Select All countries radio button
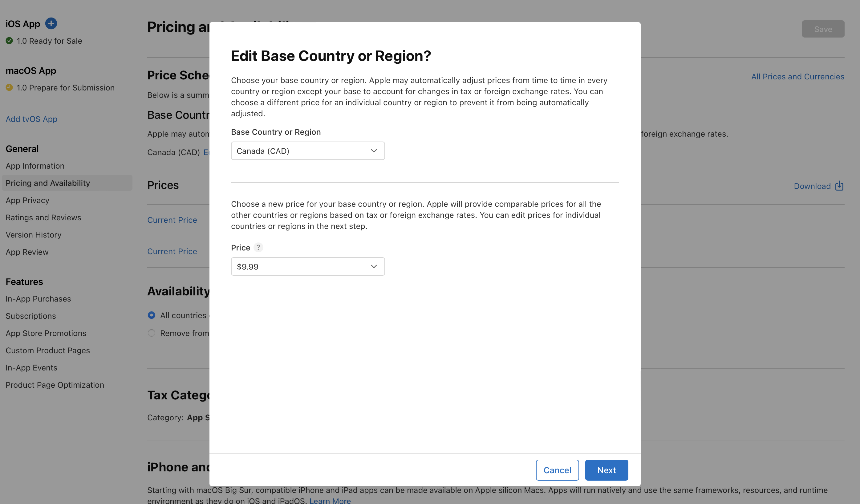The height and width of the screenshot is (504, 860). point(151,316)
